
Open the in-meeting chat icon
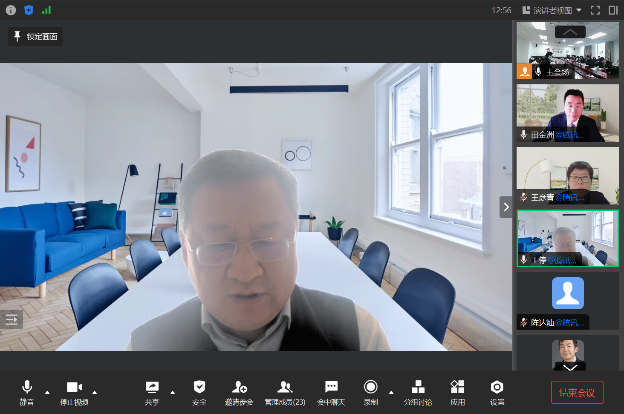click(331, 387)
